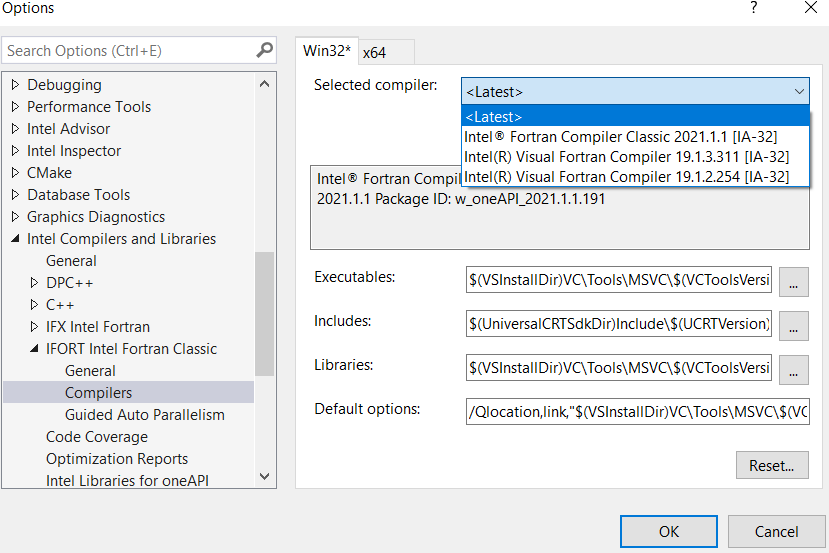Select Performance Tools in the tree
The image size is (829, 553).
(x=89, y=107)
